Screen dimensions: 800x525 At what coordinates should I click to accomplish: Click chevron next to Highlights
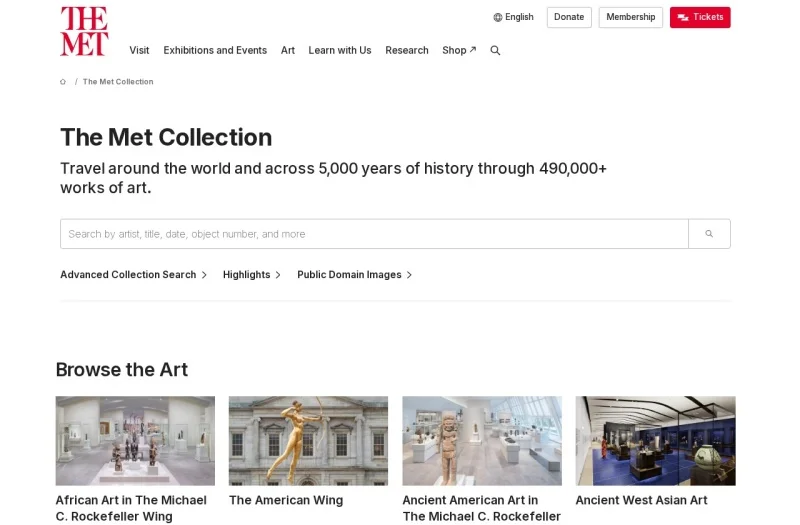(278, 275)
